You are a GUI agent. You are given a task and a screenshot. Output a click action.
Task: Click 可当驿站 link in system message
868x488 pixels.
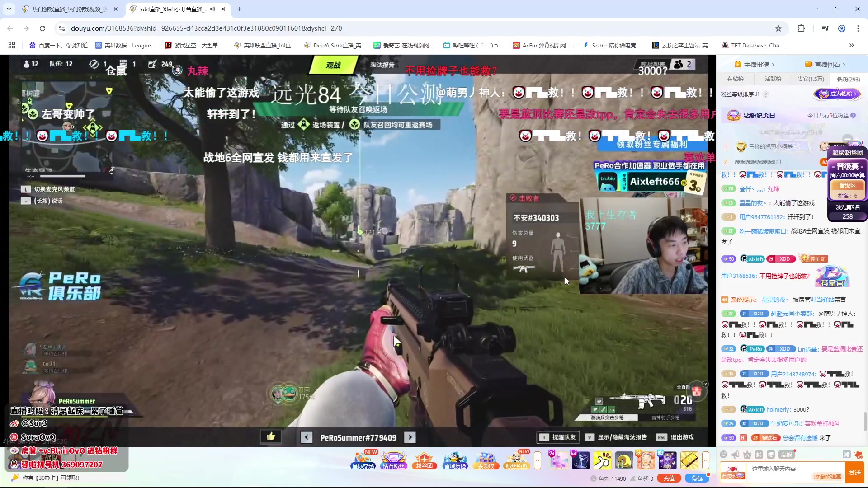pos(822,300)
